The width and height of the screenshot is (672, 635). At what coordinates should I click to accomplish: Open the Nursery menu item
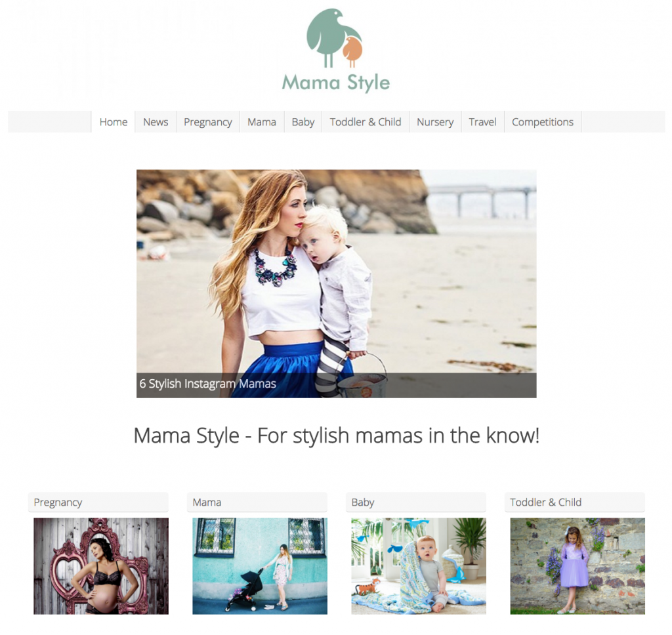tap(435, 122)
